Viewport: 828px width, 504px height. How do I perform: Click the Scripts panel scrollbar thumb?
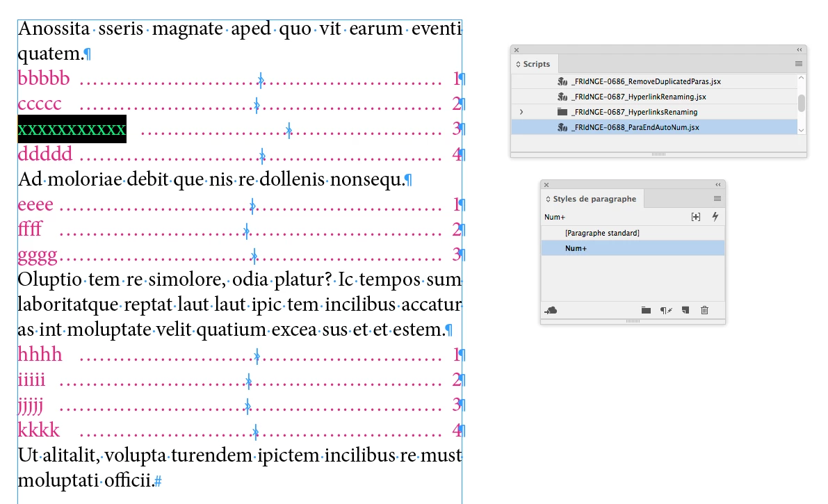tap(801, 103)
